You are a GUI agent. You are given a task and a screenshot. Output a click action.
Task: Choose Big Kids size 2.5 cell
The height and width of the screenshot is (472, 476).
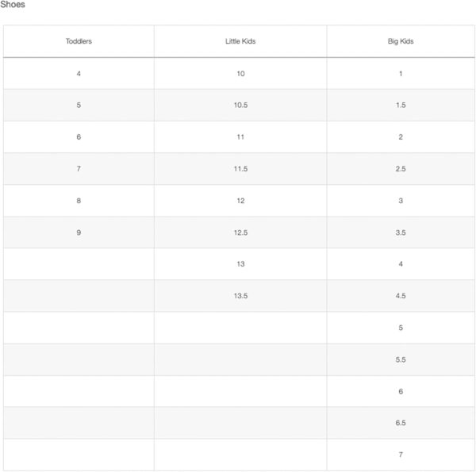coord(401,169)
